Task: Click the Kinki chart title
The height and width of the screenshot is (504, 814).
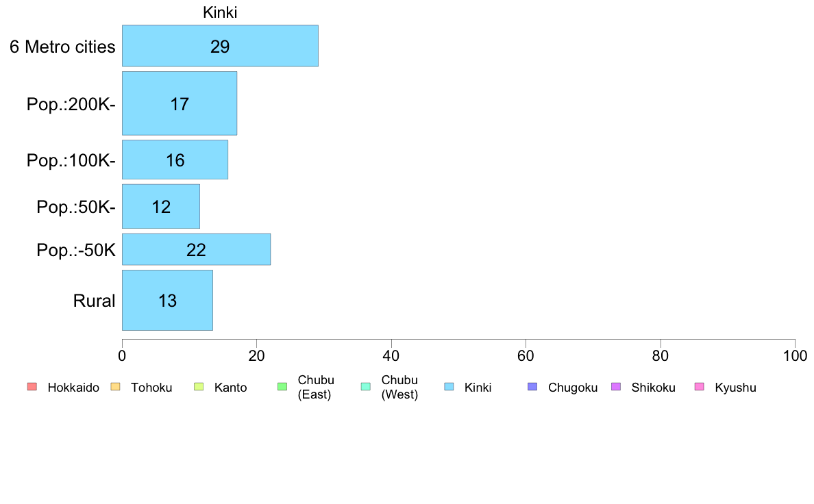Action: pos(220,12)
